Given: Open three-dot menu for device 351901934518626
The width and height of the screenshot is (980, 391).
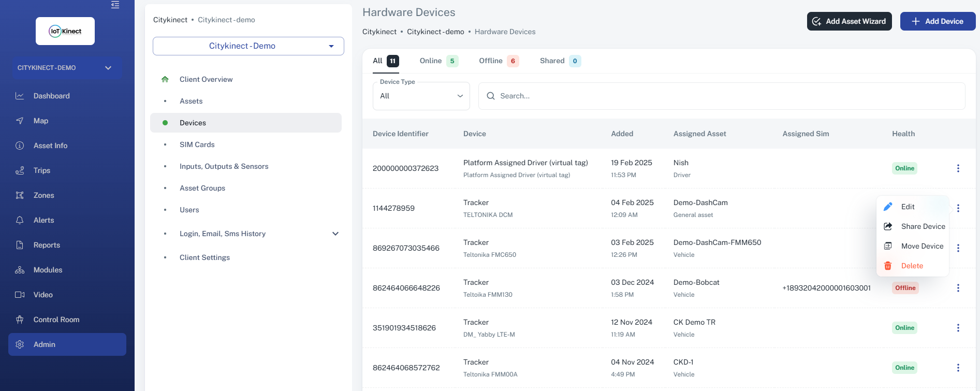Looking at the screenshot, I should tap(958, 328).
